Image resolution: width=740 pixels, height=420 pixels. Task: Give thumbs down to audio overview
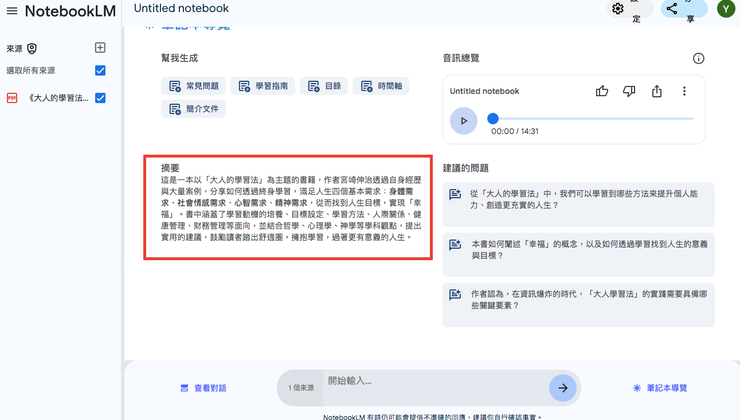tap(629, 91)
